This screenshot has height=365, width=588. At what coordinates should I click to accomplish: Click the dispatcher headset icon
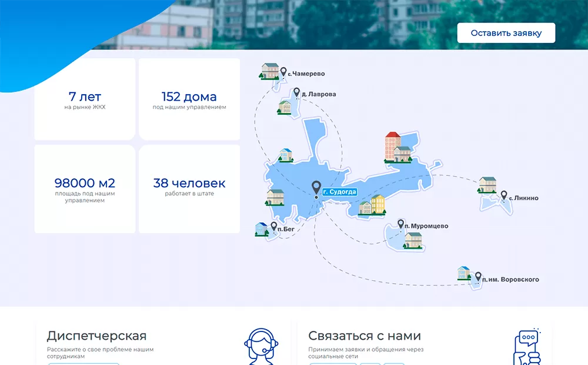coord(261,346)
